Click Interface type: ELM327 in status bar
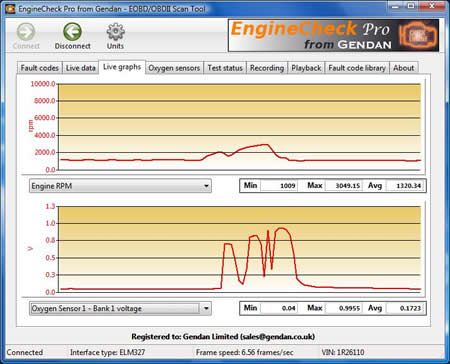The width and height of the screenshot is (450, 364). coord(107,352)
